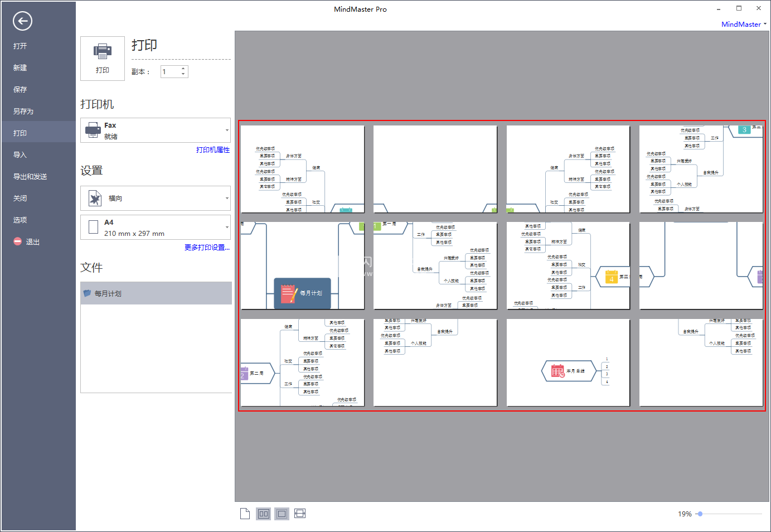Select 导出和发送 in the sidebar
Image resolution: width=771 pixels, height=532 pixels.
(x=30, y=176)
